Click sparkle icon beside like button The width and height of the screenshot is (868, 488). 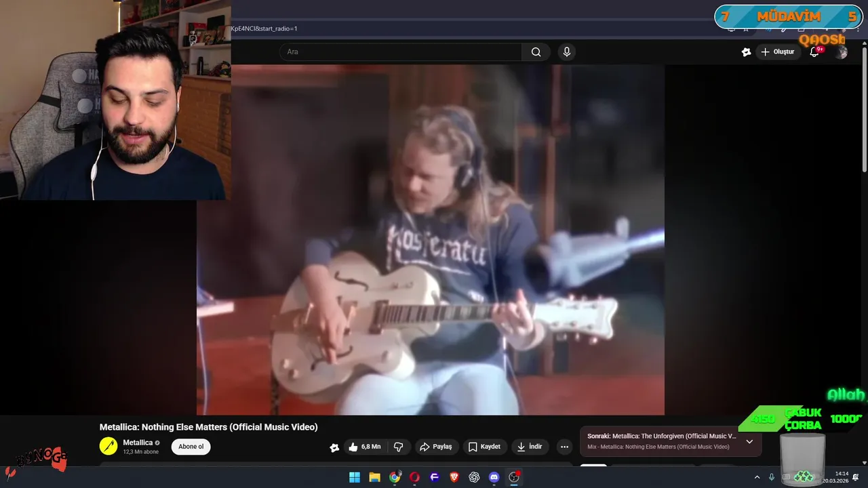tap(334, 447)
